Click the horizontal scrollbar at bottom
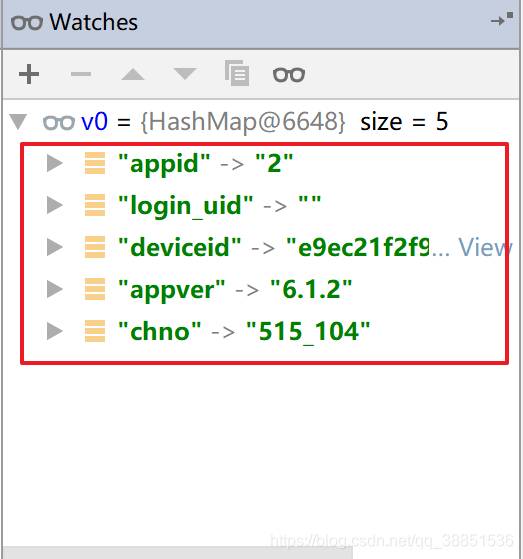Viewport: 523px width, 559px height. pos(178,553)
